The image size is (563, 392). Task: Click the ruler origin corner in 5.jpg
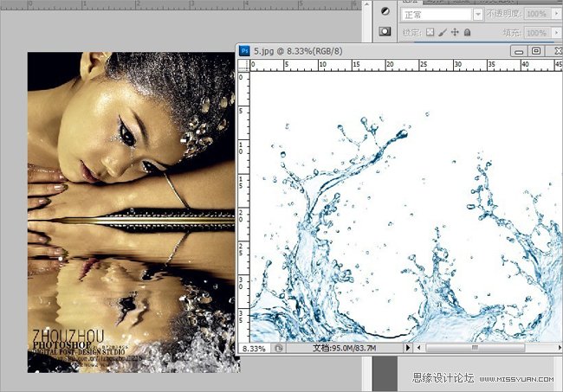pos(243,65)
